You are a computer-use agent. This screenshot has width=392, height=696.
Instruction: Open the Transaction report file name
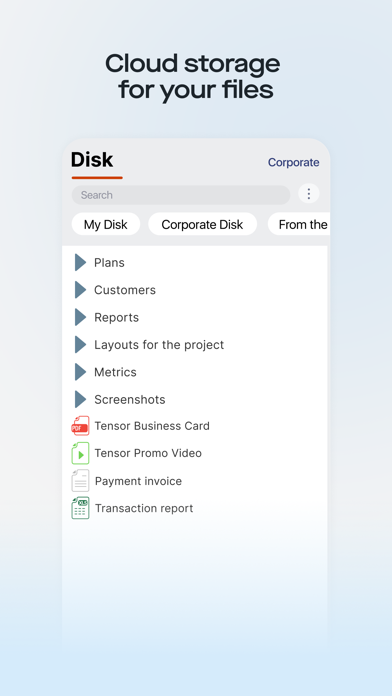click(144, 508)
